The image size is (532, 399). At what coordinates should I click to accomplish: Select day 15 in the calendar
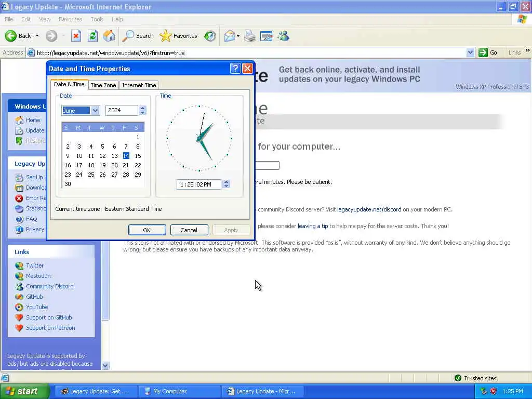click(138, 156)
